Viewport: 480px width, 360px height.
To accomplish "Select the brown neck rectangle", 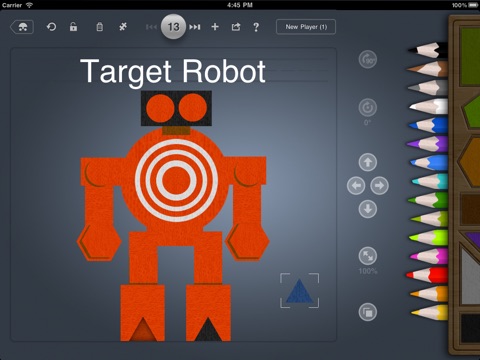I will 176,130.
